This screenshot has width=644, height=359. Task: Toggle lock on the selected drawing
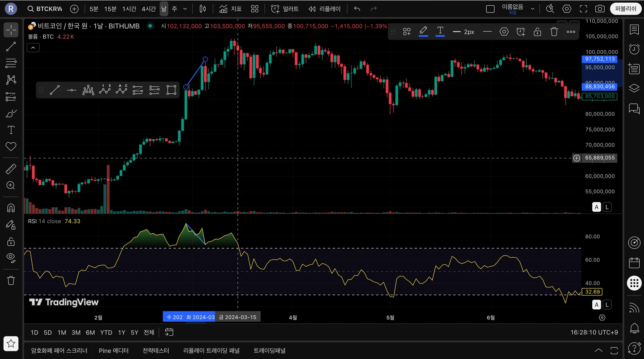tap(537, 32)
